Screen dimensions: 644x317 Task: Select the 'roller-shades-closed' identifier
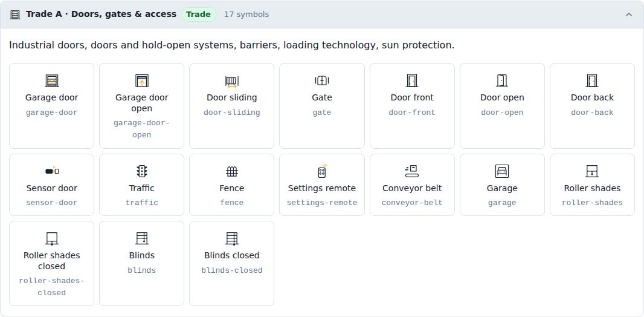click(52, 287)
